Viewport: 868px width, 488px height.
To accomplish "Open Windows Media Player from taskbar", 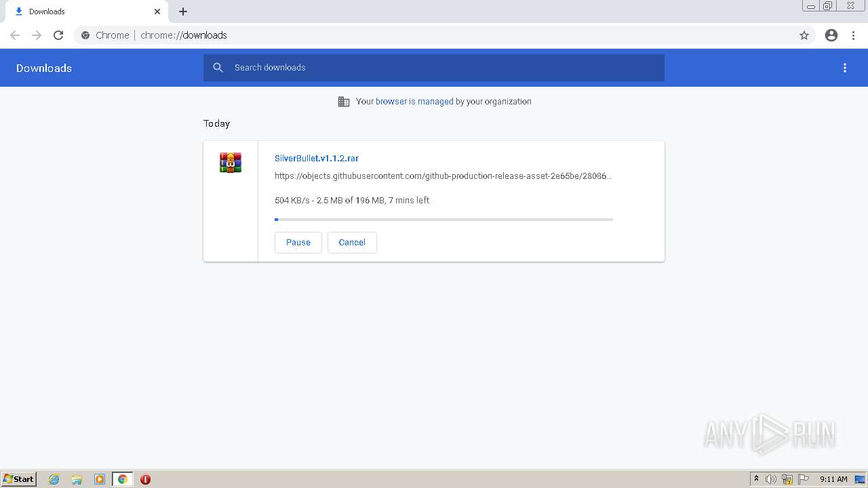I will [x=100, y=479].
